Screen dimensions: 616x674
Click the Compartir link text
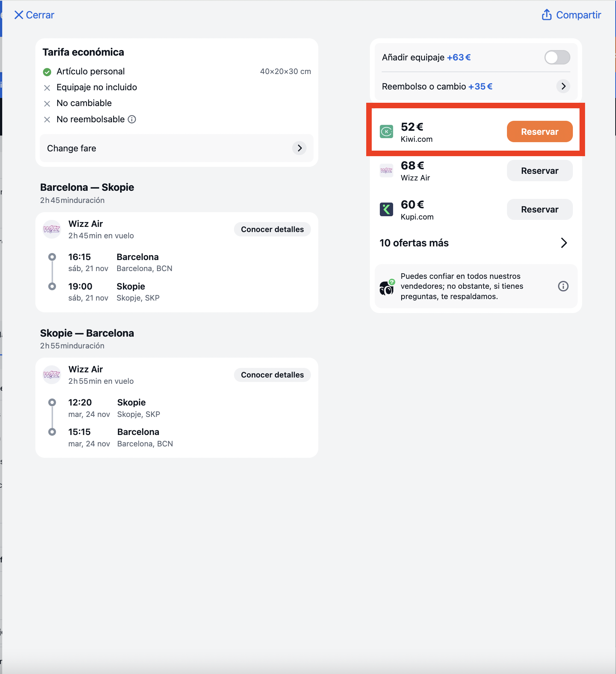click(578, 15)
